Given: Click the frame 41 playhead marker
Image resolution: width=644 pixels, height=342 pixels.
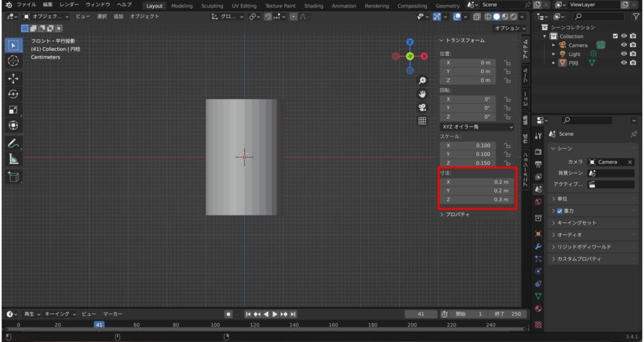Looking at the screenshot, I should (99, 325).
